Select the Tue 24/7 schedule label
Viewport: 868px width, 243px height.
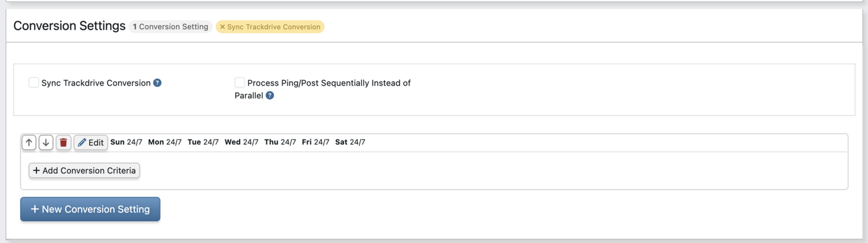click(203, 142)
